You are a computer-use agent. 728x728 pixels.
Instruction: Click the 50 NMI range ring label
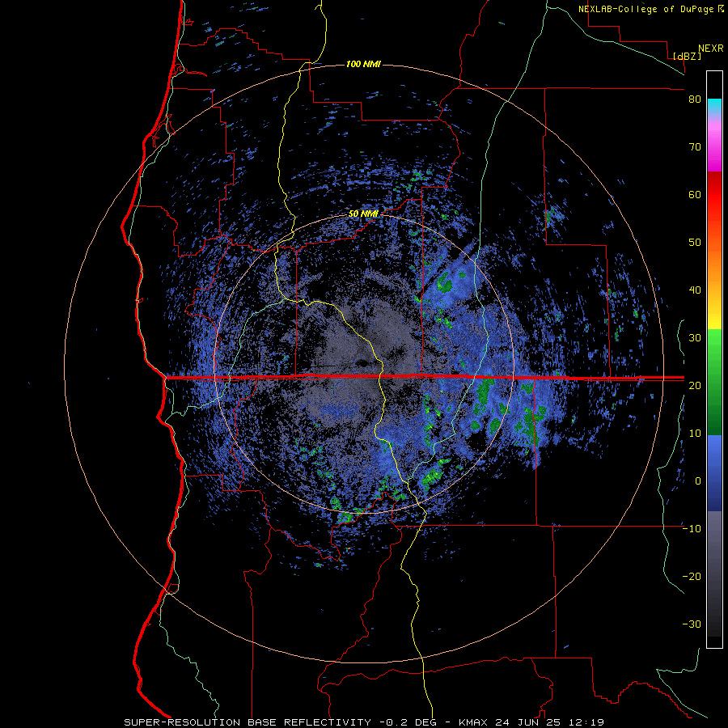[363, 214]
